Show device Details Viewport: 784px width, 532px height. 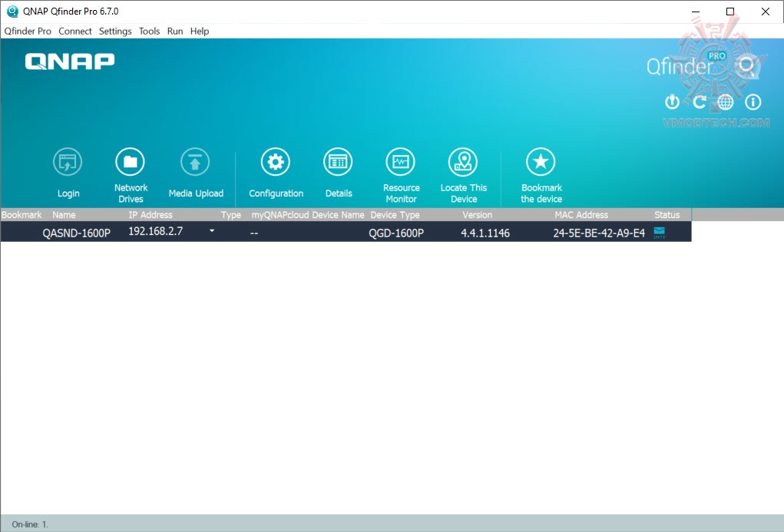(x=338, y=162)
